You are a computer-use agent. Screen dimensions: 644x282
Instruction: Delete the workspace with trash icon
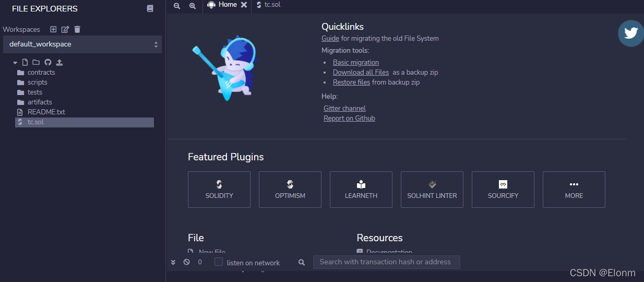pos(77,29)
